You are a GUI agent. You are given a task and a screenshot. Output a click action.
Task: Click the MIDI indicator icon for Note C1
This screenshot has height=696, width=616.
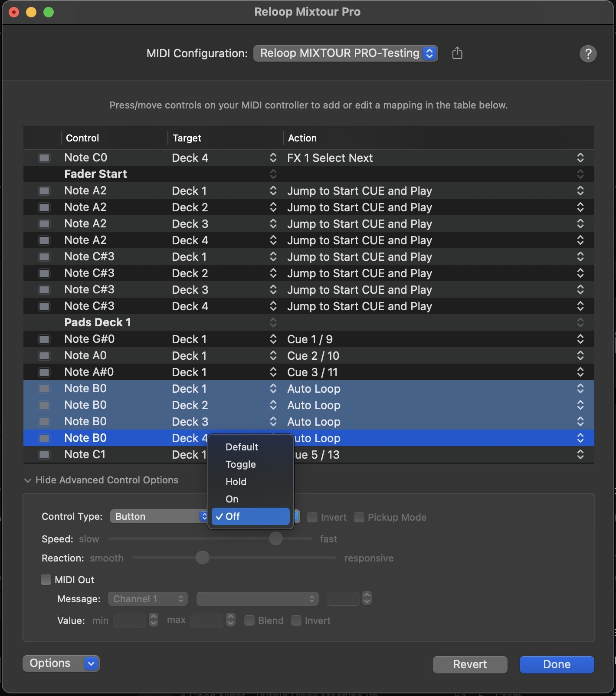(x=44, y=455)
